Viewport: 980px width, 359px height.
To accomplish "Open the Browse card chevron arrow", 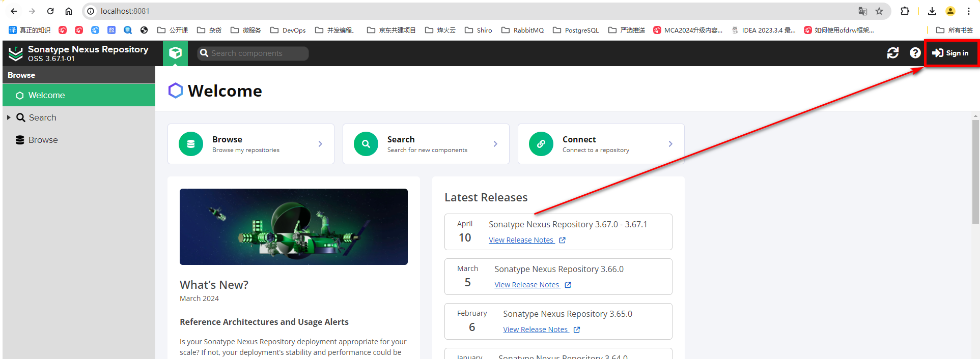I will click(320, 144).
